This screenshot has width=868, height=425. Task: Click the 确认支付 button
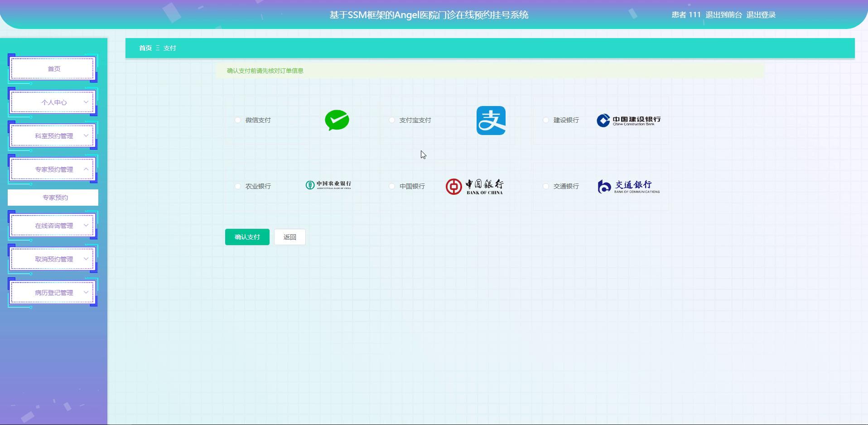coord(247,237)
